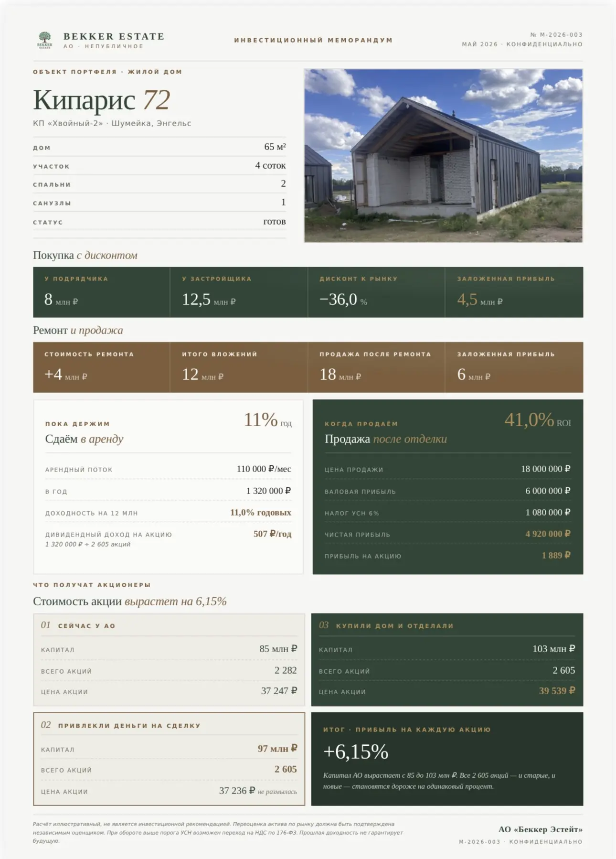Screen dimensions: 616x859
Task: Click 'ИНВЕСТИЦИОННЫЙ МЕМОРАНДУМ' header text
Action: 313,40
